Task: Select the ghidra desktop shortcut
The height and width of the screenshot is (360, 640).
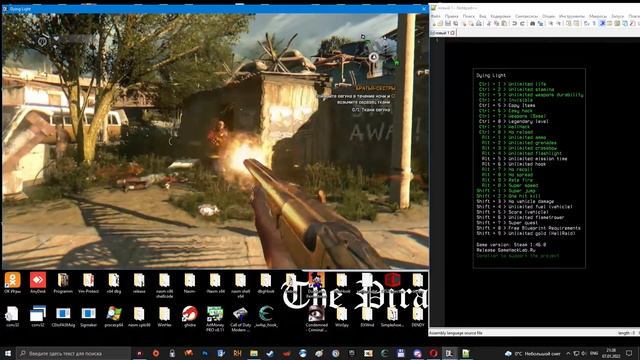Action: pyautogui.click(x=190, y=317)
